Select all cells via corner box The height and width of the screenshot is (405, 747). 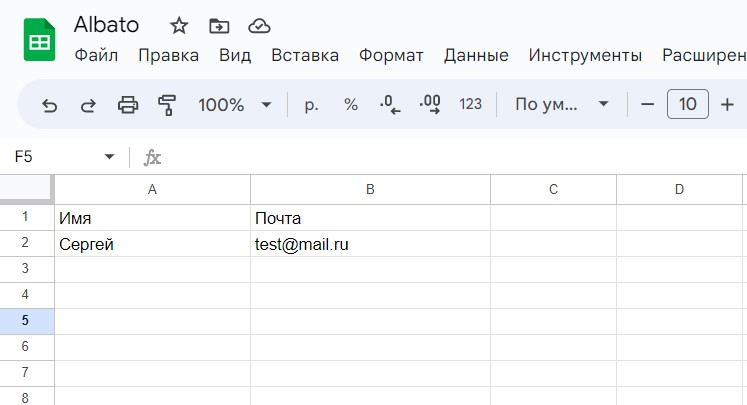pos(27,189)
